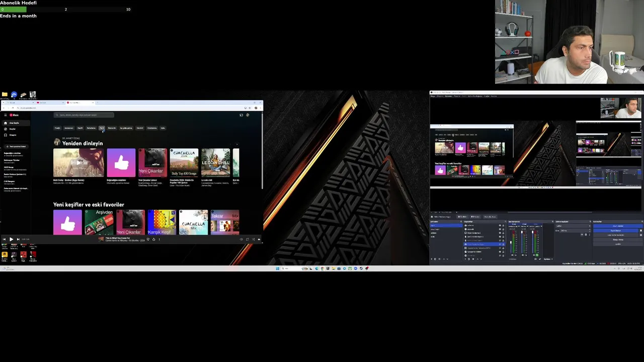Open first mixer channel dropdown arrow
Screen dimensions: 644x362
click(x=519, y=226)
